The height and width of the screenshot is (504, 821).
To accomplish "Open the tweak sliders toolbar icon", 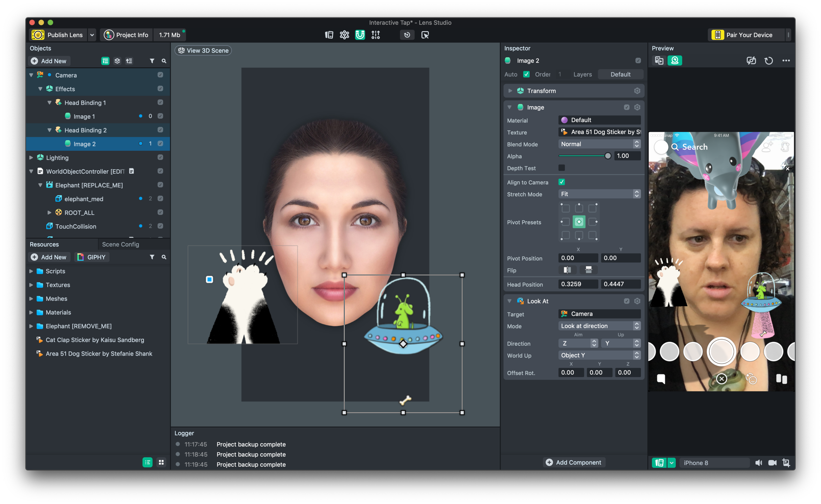I will [376, 35].
